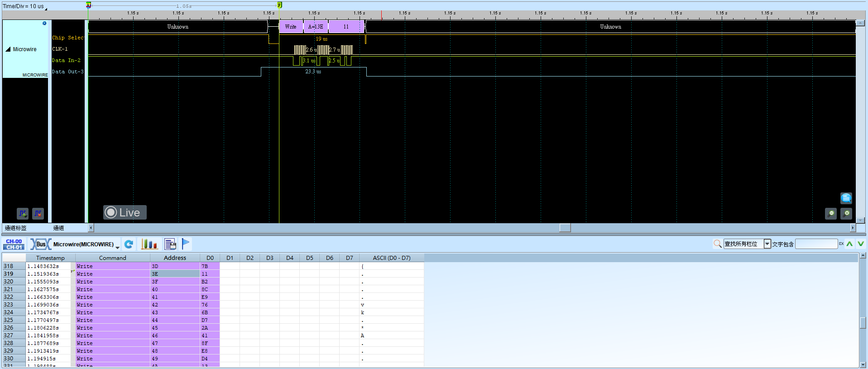Open the search field selection dropdown

pyautogui.click(x=767, y=244)
